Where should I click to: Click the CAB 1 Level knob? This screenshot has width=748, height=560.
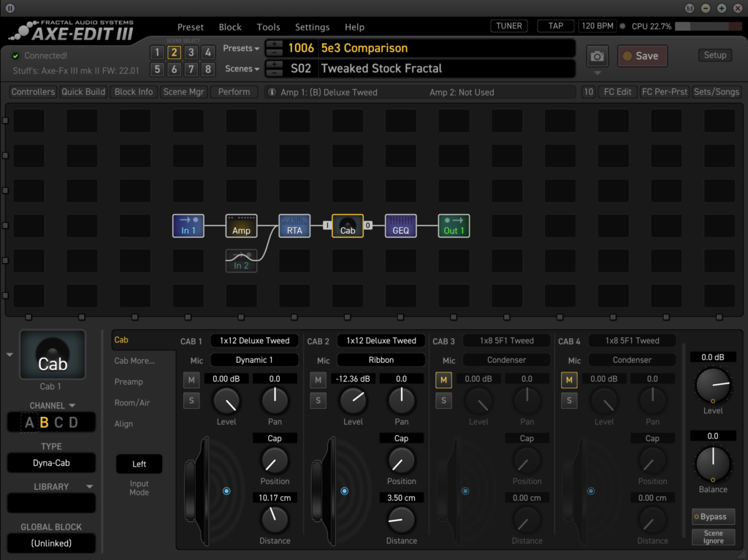(226, 401)
